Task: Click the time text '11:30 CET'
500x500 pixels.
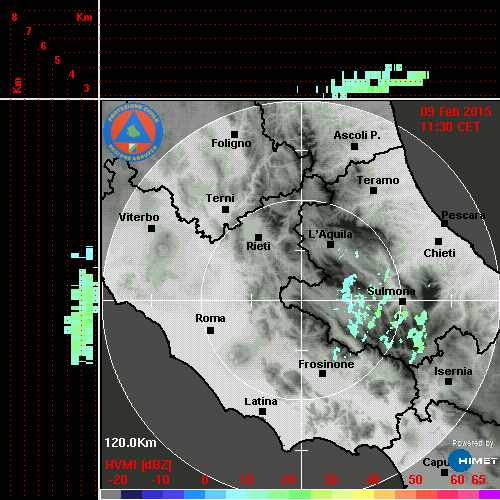Action: (x=450, y=127)
